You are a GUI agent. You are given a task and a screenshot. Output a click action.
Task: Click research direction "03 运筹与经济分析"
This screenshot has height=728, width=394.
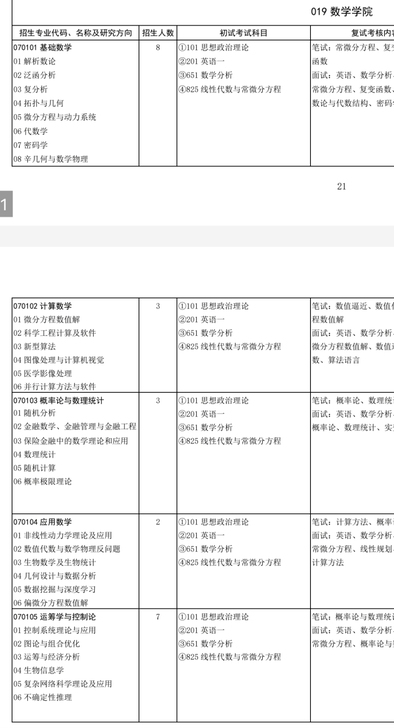(x=46, y=656)
